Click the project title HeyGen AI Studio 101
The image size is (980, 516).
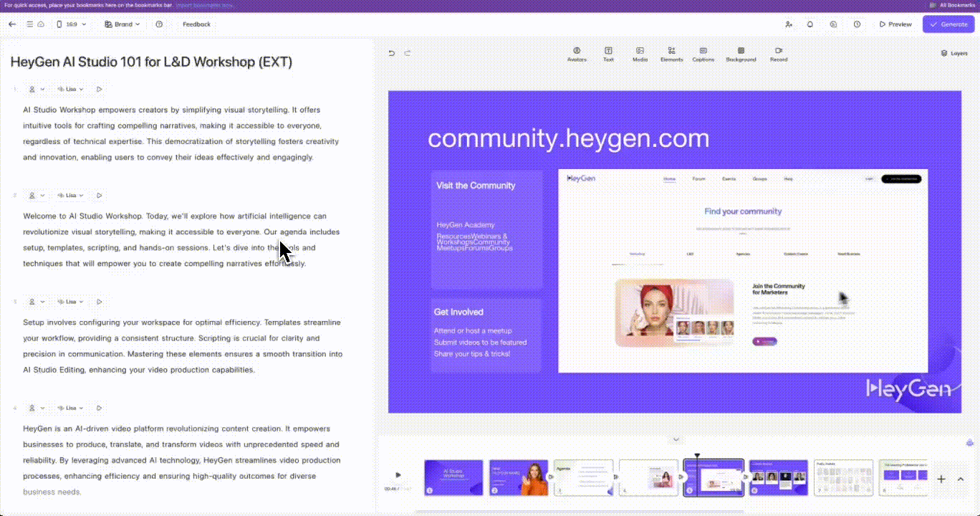coord(151,62)
